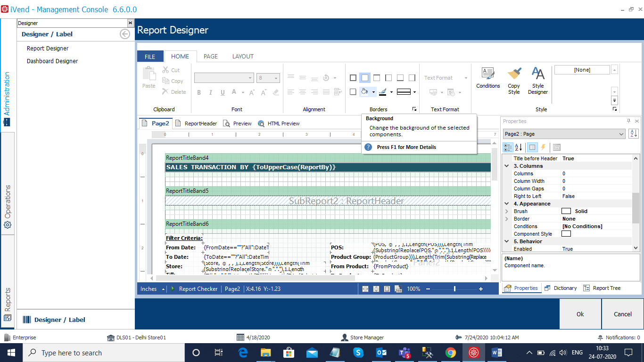Open the font name dropdown
644x362 pixels.
[x=250, y=78]
